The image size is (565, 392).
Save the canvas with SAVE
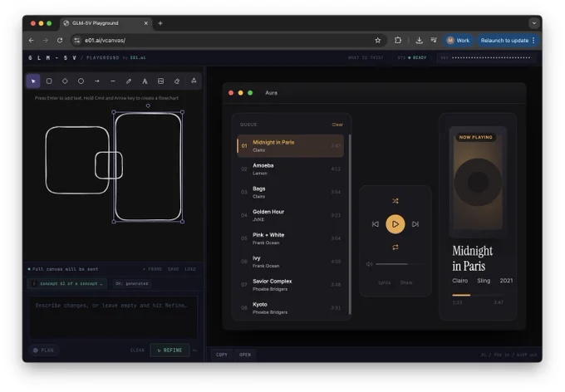coord(173,269)
